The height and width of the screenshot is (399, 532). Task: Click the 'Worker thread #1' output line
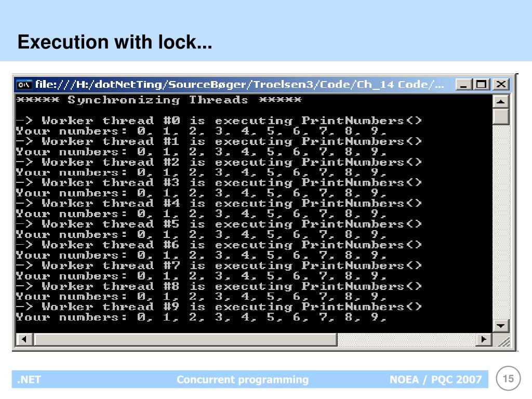click(219, 141)
